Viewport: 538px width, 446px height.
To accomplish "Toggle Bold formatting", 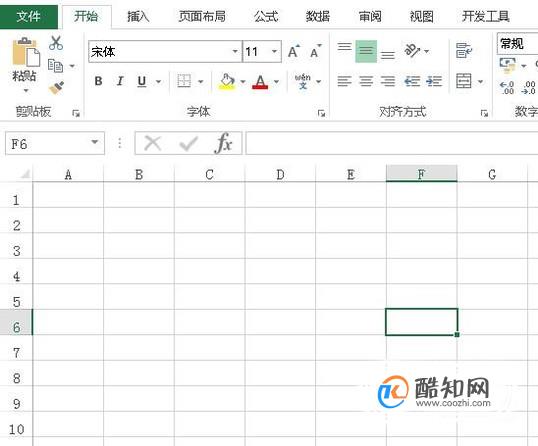I will (x=98, y=81).
